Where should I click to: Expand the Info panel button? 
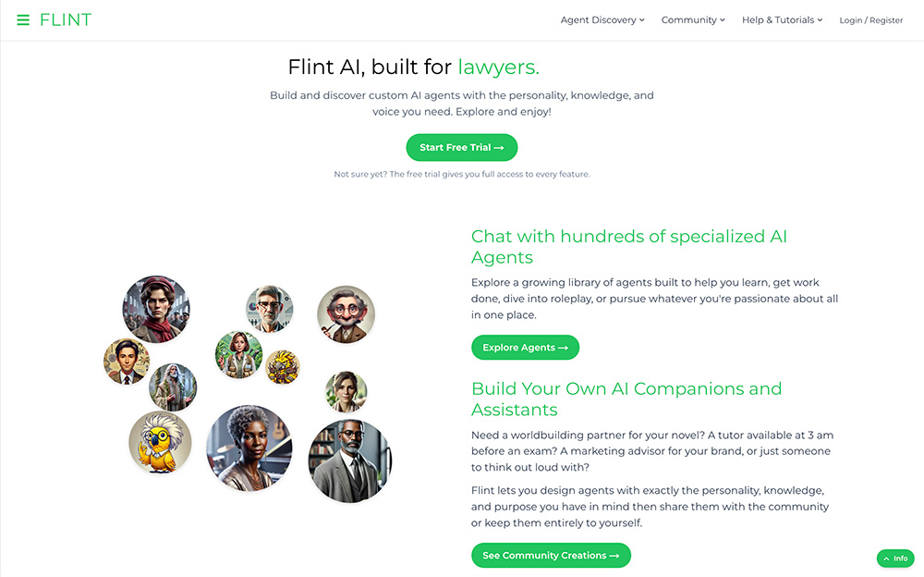point(895,559)
